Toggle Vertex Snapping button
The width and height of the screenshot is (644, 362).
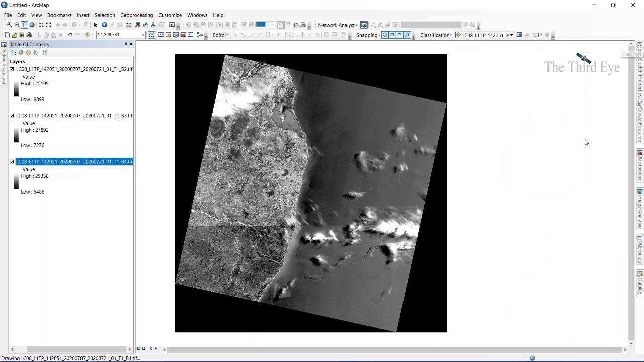tap(399, 35)
